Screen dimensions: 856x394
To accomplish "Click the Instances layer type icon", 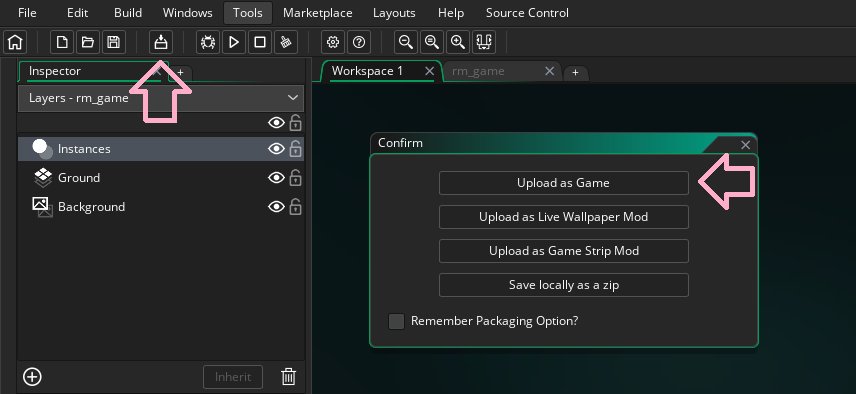I will click(x=43, y=149).
